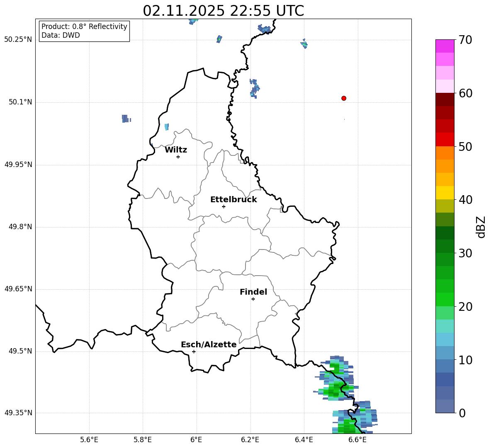Click the 6.2°E longitude axis label
The height and width of the screenshot is (448, 491).
click(250, 440)
